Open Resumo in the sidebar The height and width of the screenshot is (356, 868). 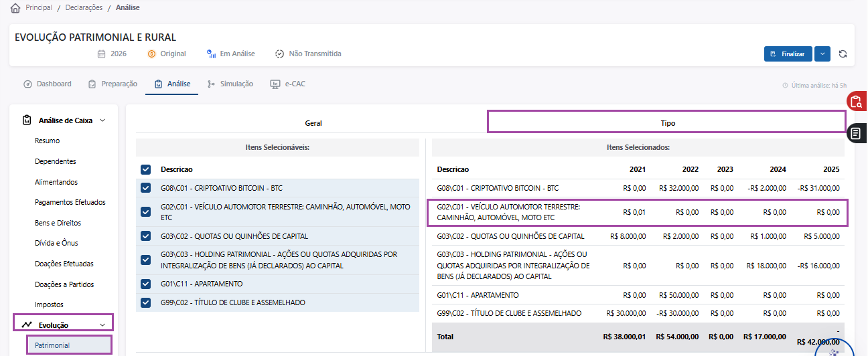(48, 141)
